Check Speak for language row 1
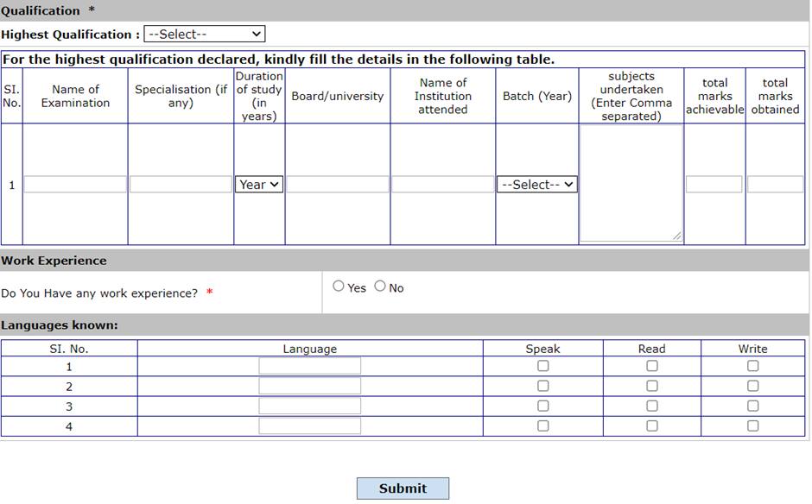The height and width of the screenshot is (504, 812). 542,366
